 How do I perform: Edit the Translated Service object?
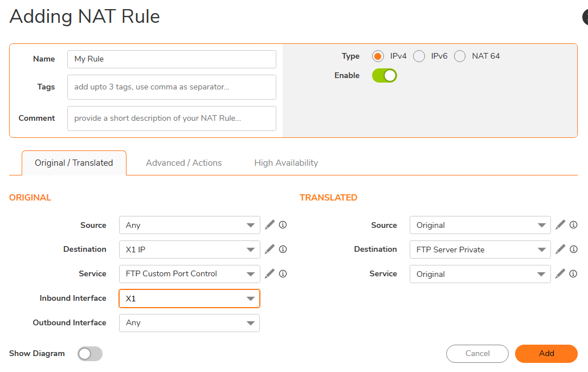(x=560, y=274)
